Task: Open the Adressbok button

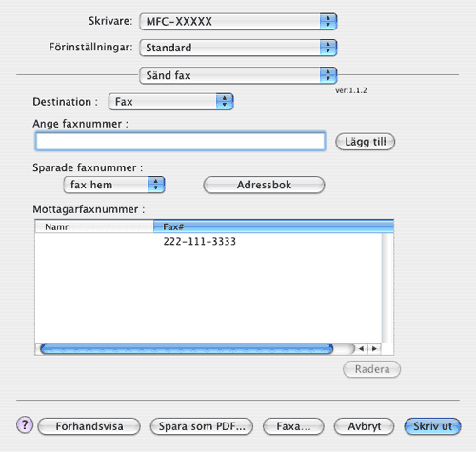Action: (264, 185)
